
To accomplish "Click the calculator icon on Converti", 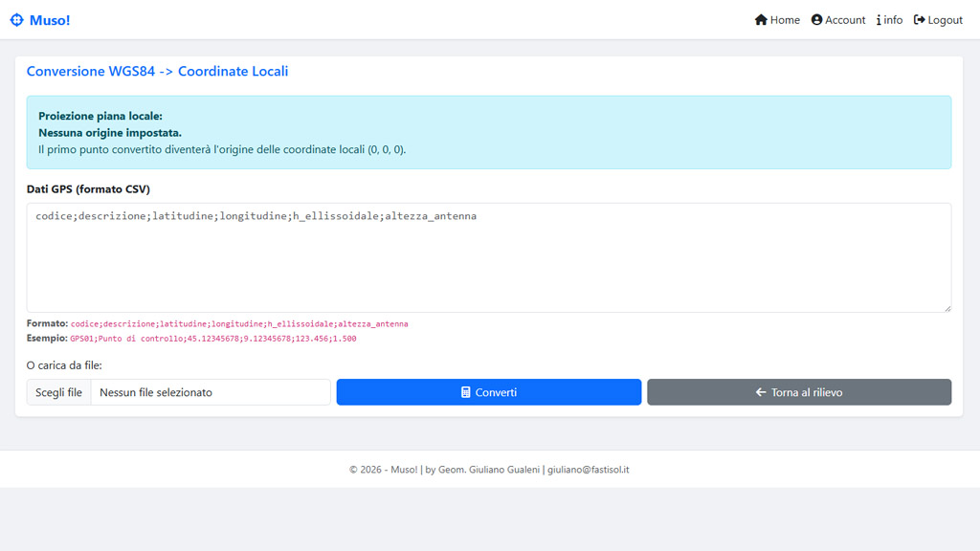I will click(466, 392).
